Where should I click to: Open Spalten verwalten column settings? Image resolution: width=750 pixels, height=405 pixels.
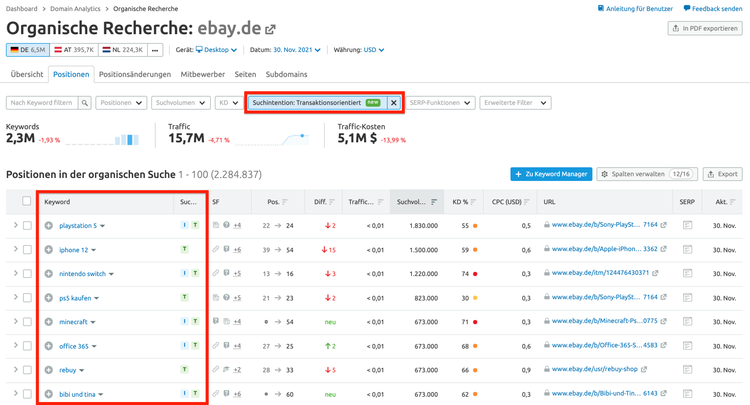pyautogui.click(x=647, y=174)
